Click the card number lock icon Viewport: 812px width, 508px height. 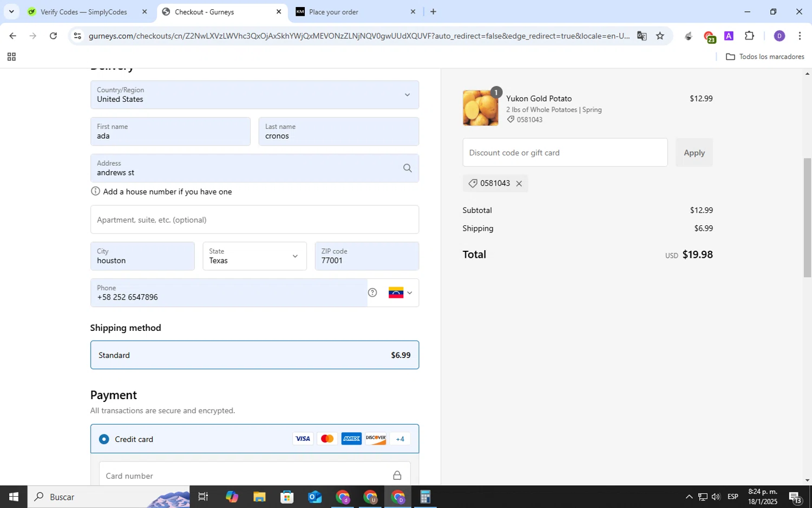tap(397, 476)
